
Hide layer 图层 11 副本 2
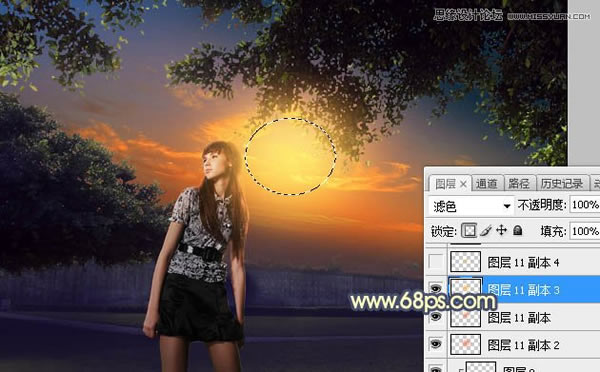(x=435, y=344)
